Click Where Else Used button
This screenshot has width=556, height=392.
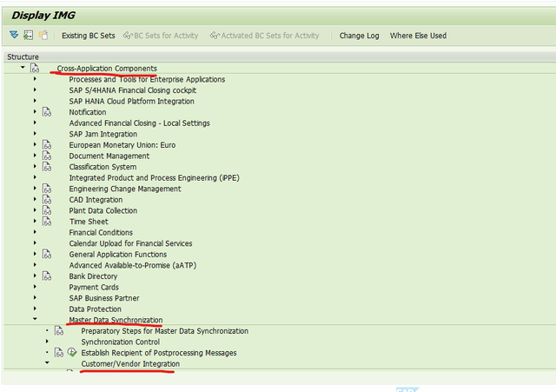coord(418,36)
